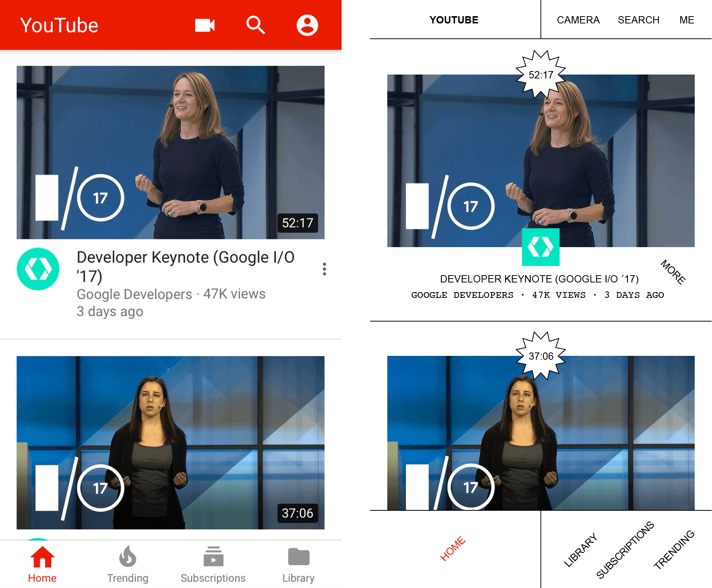Switch to Subscriptions tab in bottom bar

click(x=213, y=565)
